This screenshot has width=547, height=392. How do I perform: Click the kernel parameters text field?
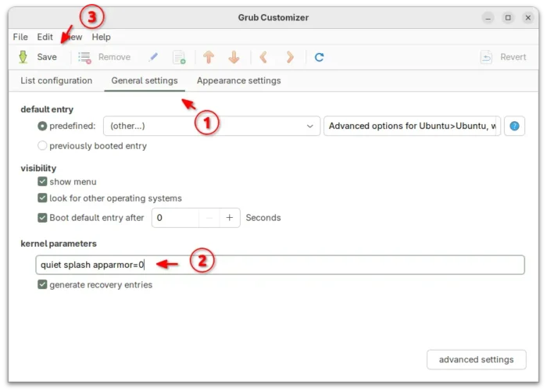pyautogui.click(x=280, y=265)
